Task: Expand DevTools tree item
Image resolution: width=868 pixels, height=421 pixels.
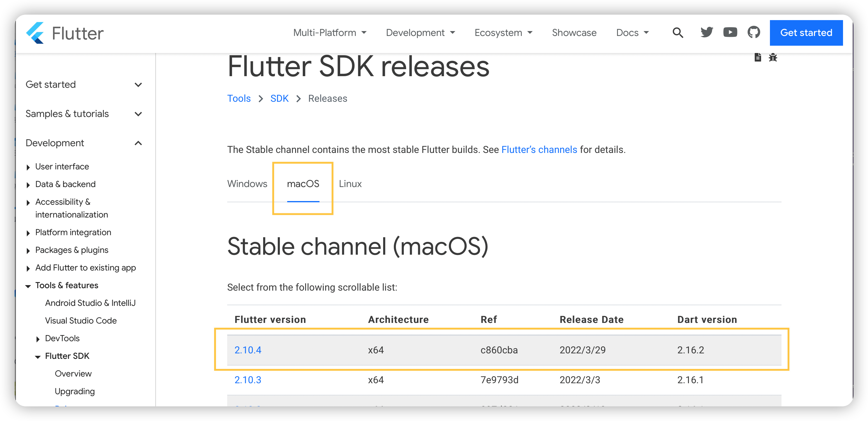Action: pos(58,338)
